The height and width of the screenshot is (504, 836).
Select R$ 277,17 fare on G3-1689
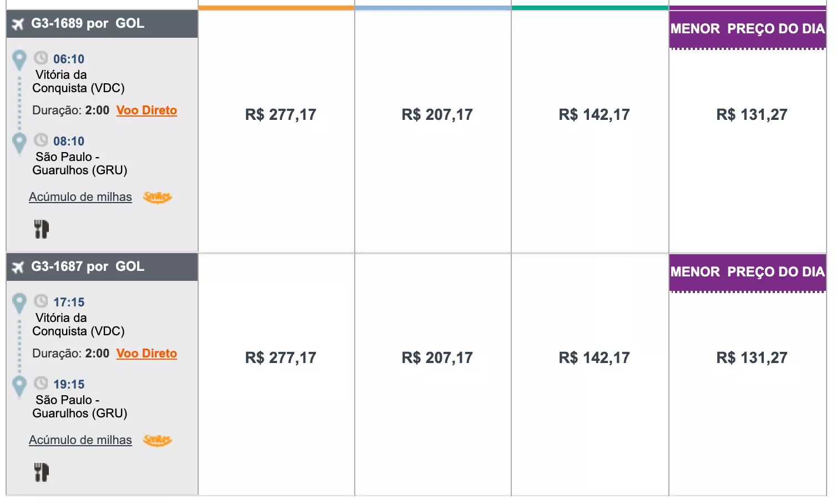click(x=280, y=114)
